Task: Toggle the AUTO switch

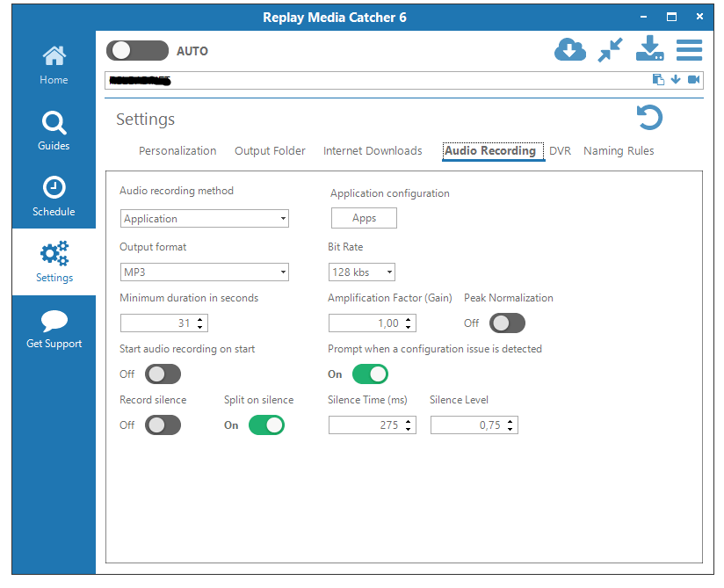Action: (x=137, y=50)
